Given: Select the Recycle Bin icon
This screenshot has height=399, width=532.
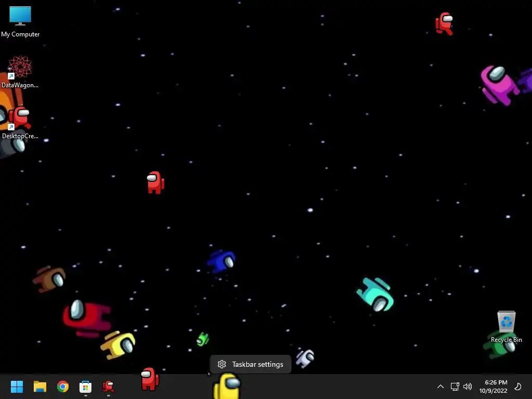Looking at the screenshot, I should (x=506, y=327).
